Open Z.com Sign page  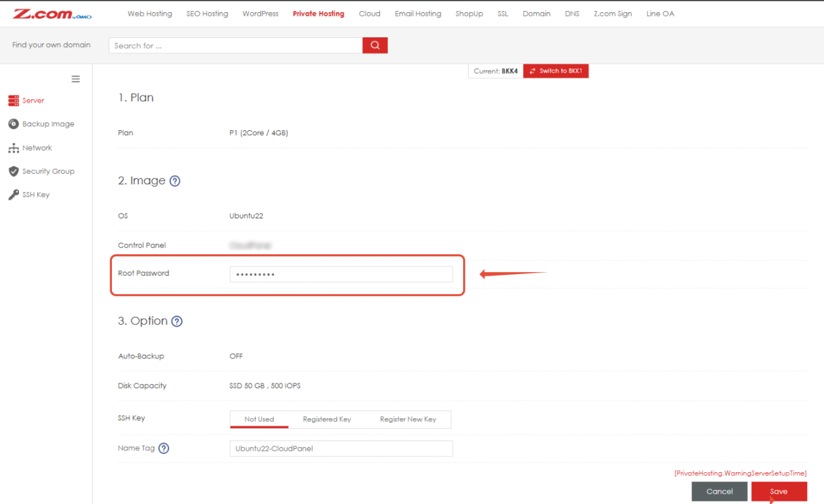(613, 14)
